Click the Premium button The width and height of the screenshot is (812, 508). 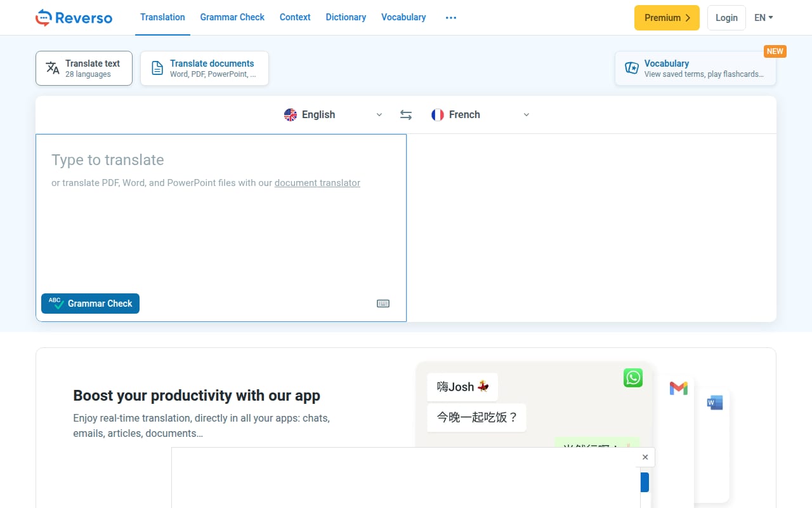click(x=667, y=18)
